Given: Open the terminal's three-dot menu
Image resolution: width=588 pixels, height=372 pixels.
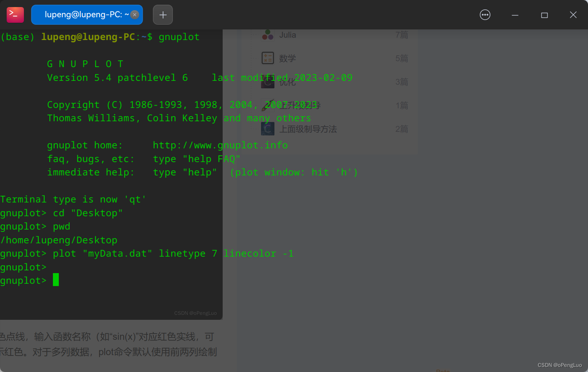Looking at the screenshot, I should 485,15.
